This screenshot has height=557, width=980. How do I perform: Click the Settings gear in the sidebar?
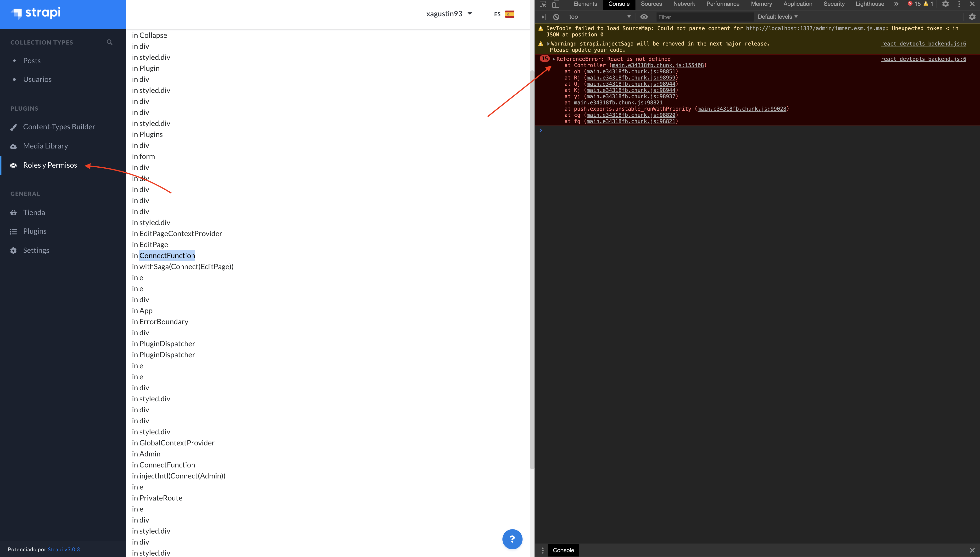(x=36, y=250)
